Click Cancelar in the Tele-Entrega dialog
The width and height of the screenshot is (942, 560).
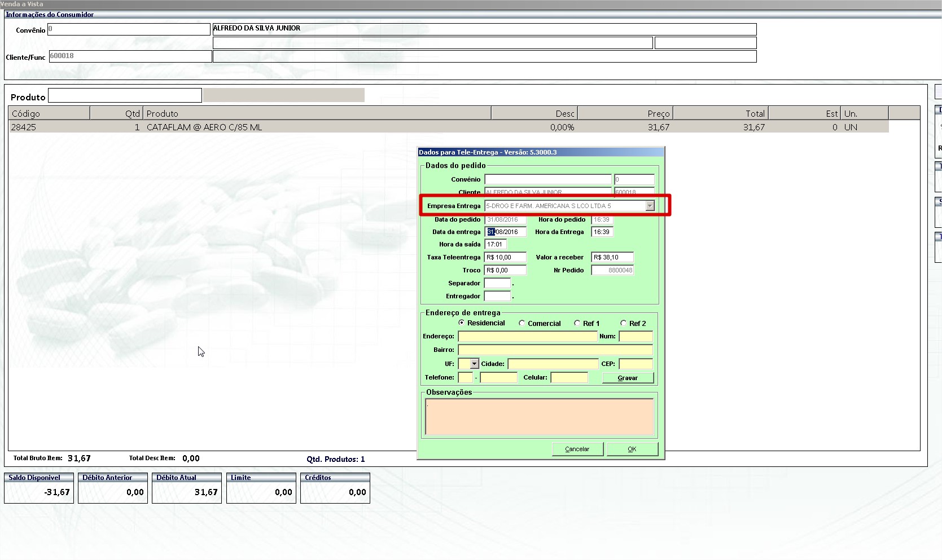point(577,449)
